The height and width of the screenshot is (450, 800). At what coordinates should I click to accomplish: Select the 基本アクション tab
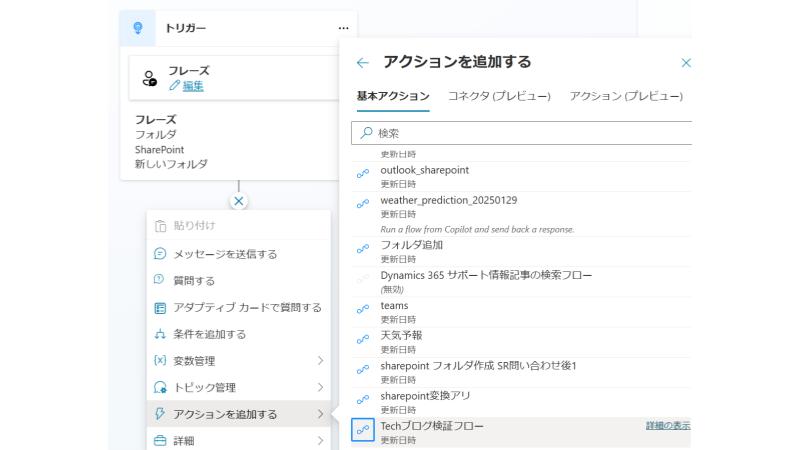point(393,96)
